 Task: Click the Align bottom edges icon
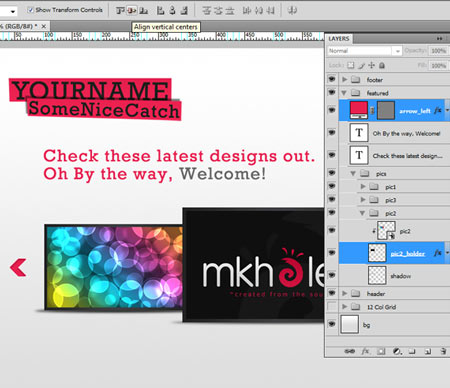[x=144, y=11]
